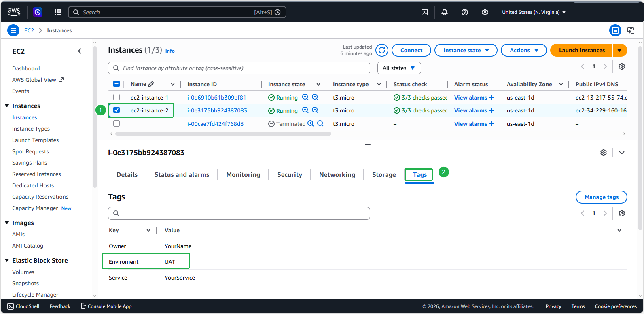This screenshot has width=644, height=314.
Task: Edit the Name column pencil icon
Action: click(x=151, y=84)
